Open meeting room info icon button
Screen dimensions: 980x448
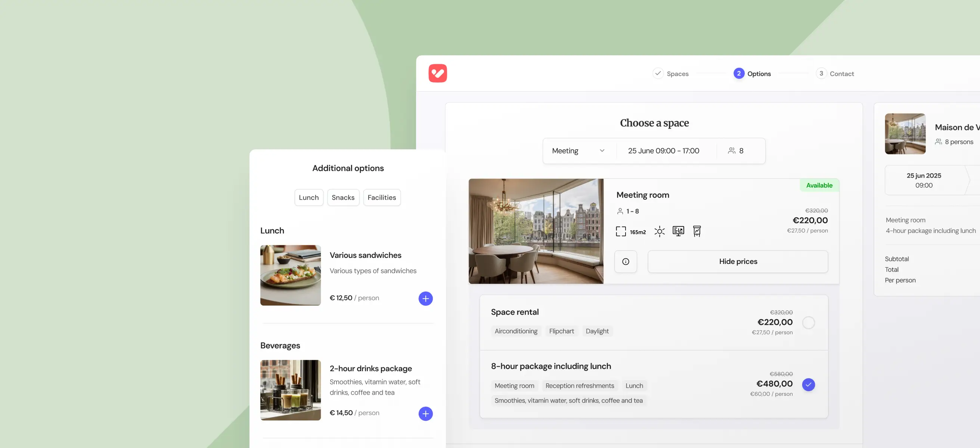click(626, 261)
